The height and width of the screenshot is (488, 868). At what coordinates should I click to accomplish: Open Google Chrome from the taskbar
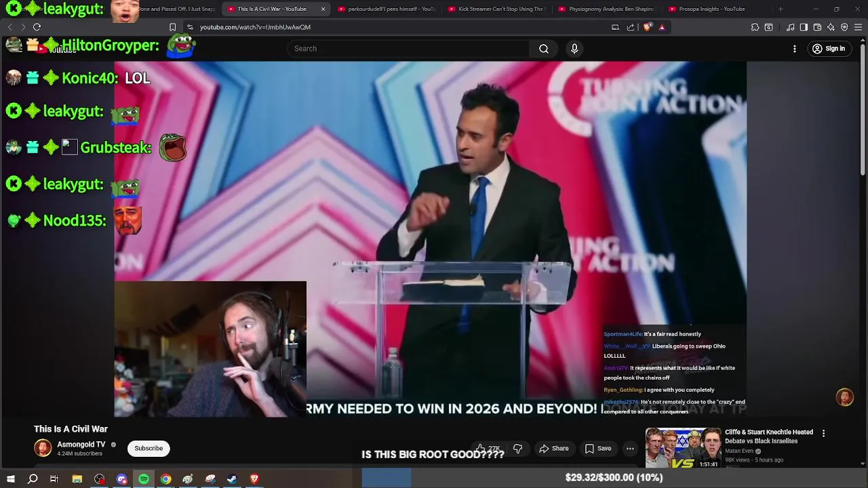165,479
